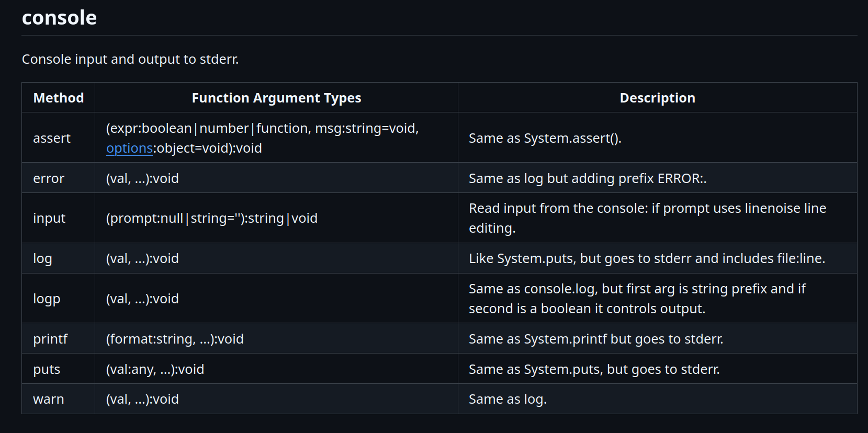The width and height of the screenshot is (868, 433).
Task: Click the '(format:string, ...):void' argument cell
Action: point(175,339)
